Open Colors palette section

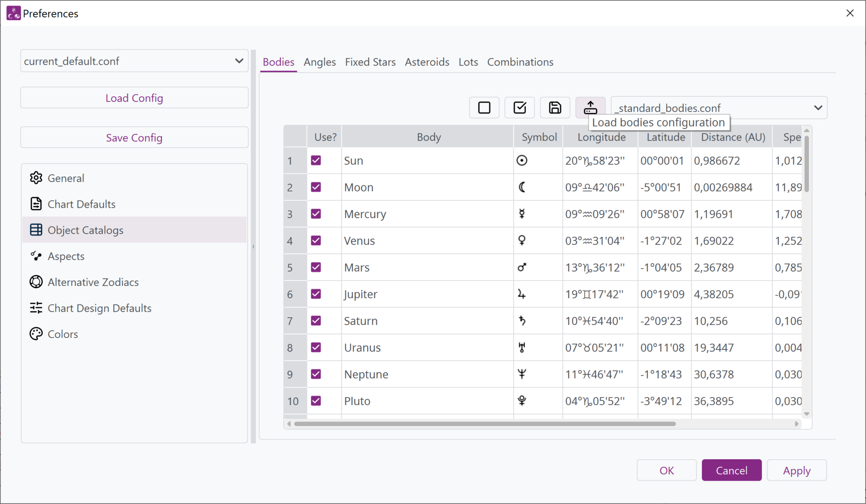[63, 334]
